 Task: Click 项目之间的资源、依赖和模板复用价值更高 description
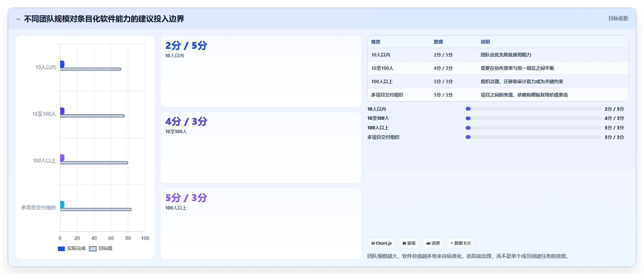[524, 95]
